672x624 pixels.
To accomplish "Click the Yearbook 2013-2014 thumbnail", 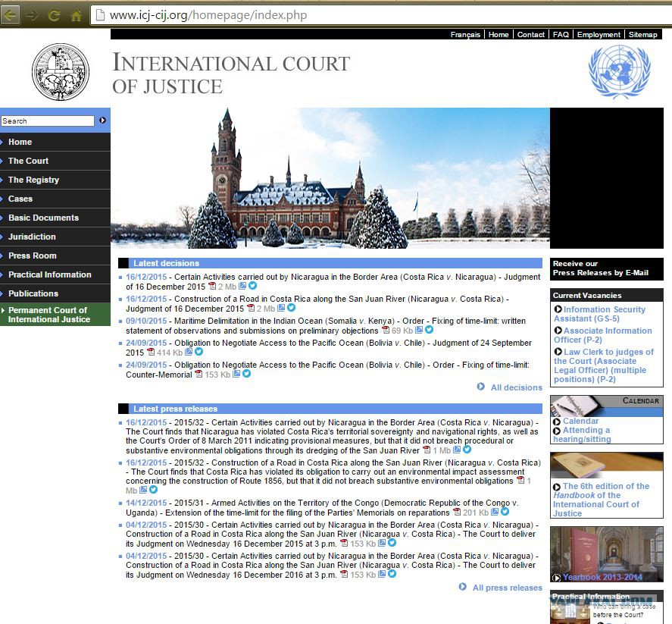I will 606,553.
